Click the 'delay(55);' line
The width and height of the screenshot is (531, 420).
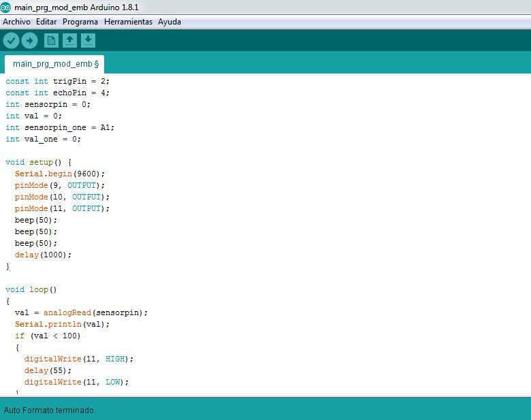click(x=48, y=370)
